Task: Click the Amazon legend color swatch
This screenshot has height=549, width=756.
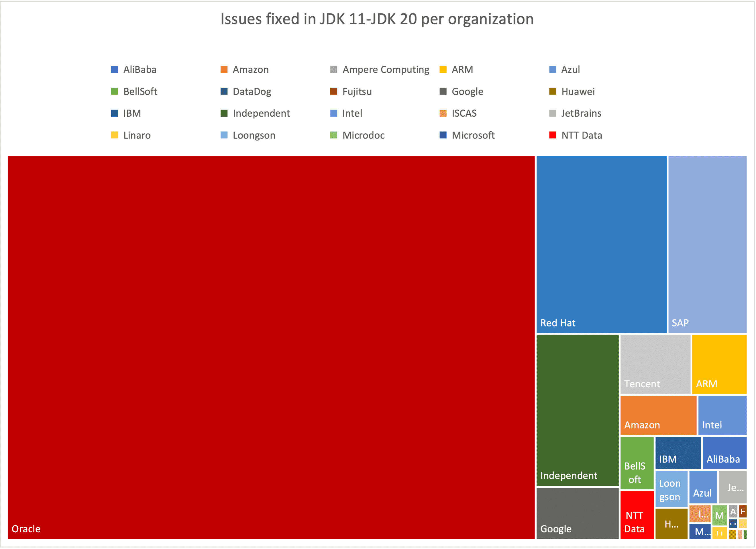Action: coord(224,69)
